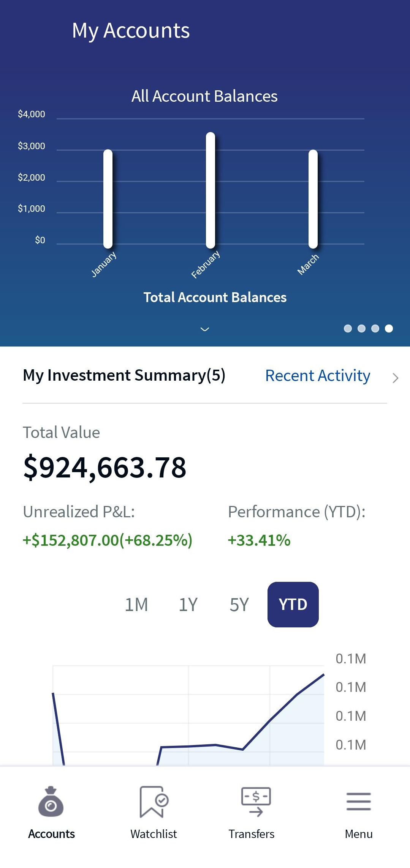
Task: Tap the March bar in balance chart
Action: pos(313,199)
